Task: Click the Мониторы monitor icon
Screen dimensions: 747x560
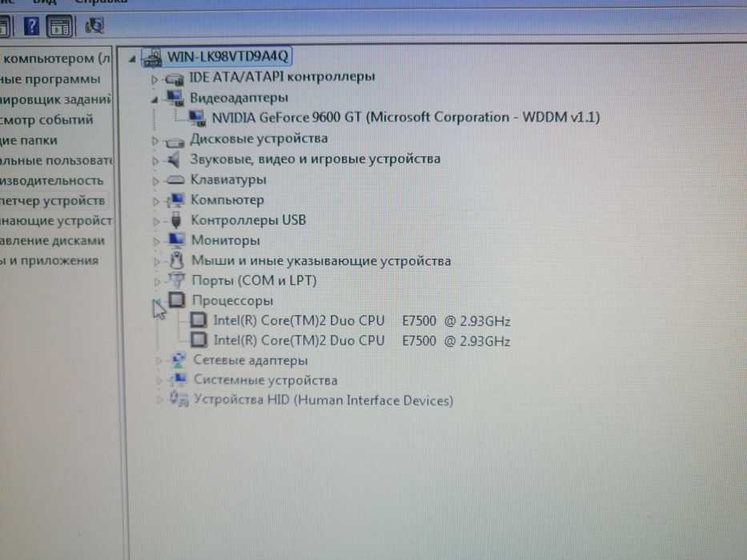Action: click(x=176, y=239)
